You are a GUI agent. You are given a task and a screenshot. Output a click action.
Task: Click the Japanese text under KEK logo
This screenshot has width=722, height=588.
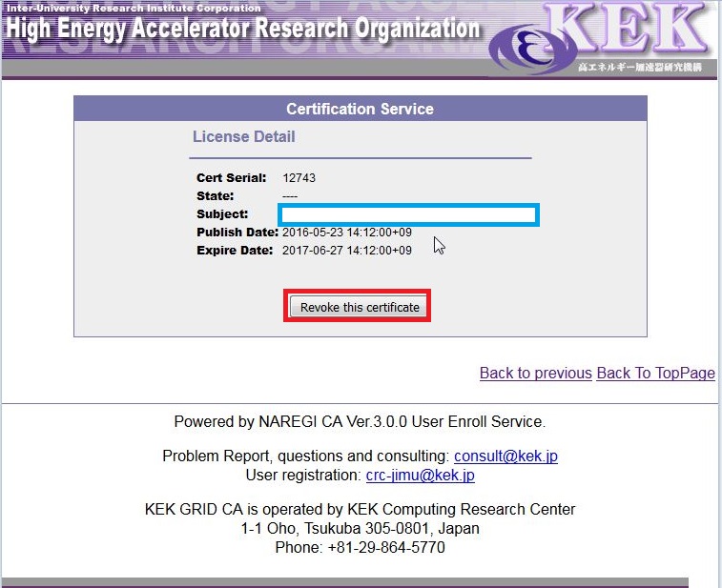[642, 68]
